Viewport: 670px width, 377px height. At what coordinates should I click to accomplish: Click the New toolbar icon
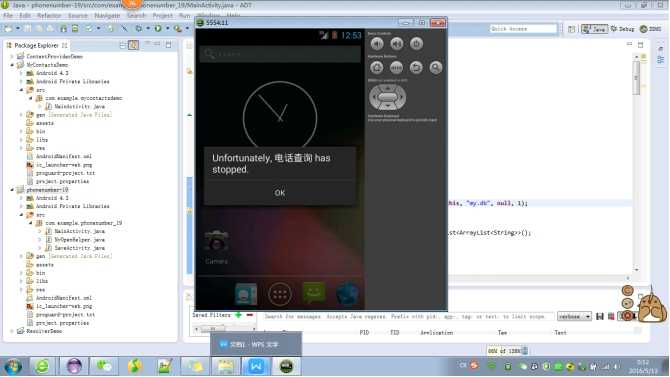pos(8,29)
